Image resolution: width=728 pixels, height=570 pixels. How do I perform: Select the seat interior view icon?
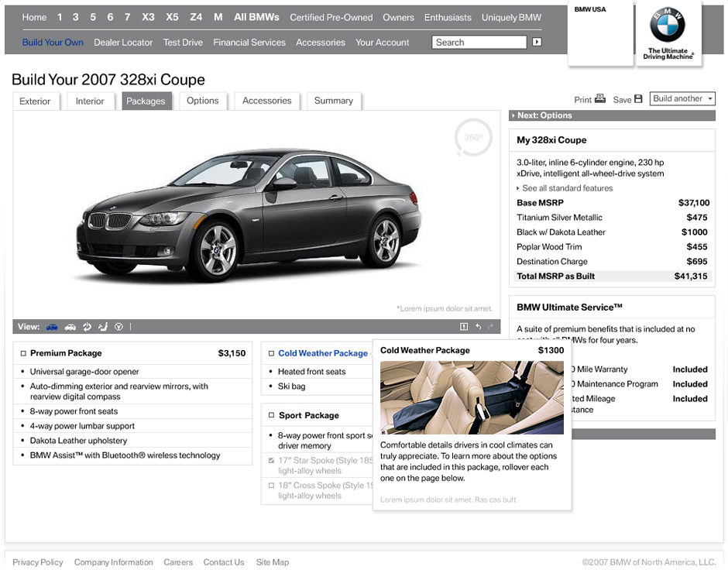pyautogui.click(x=103, y=327)
